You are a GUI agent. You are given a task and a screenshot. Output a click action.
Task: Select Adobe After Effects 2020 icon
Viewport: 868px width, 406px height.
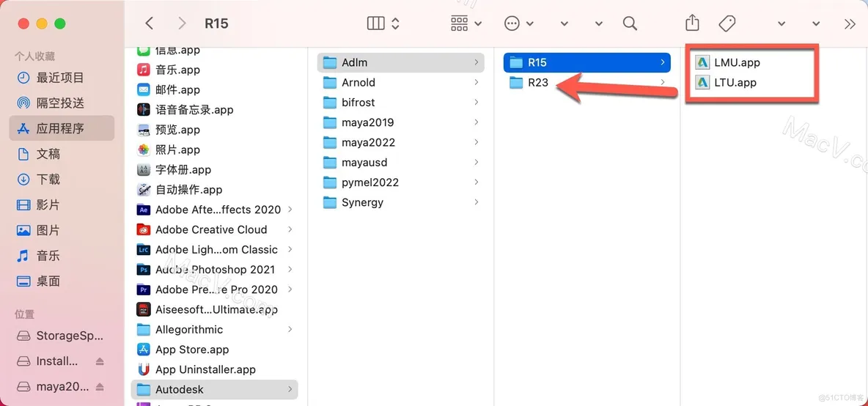(x=144, y=210)
